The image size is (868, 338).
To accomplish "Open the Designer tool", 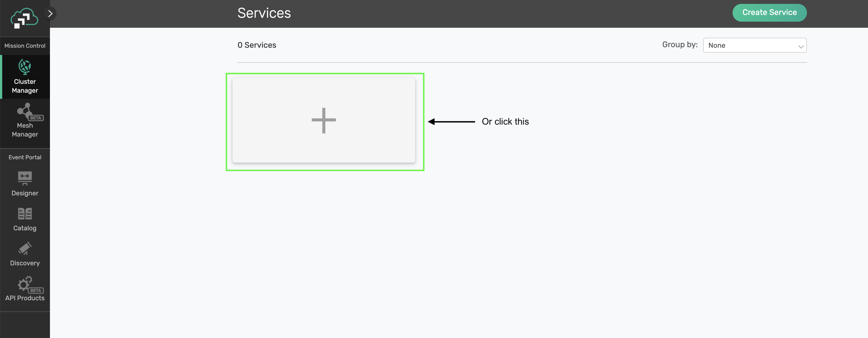I will pyautogui.click(x=25, y=184).
